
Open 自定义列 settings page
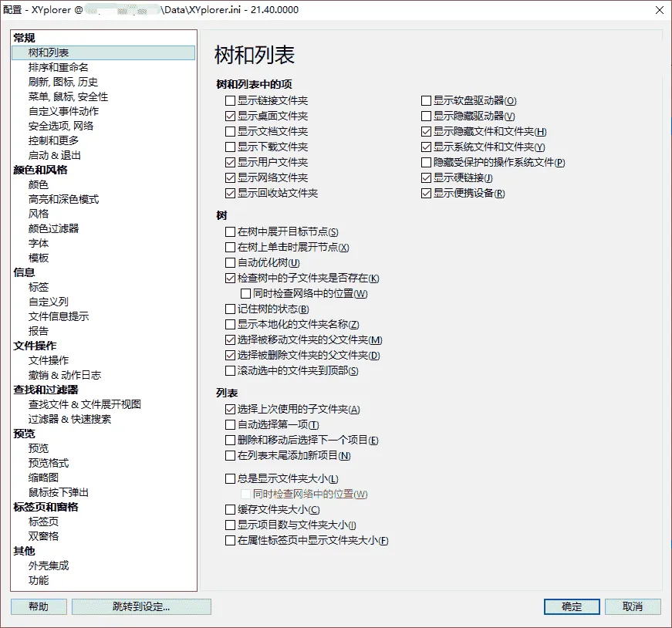click(49, 302)
